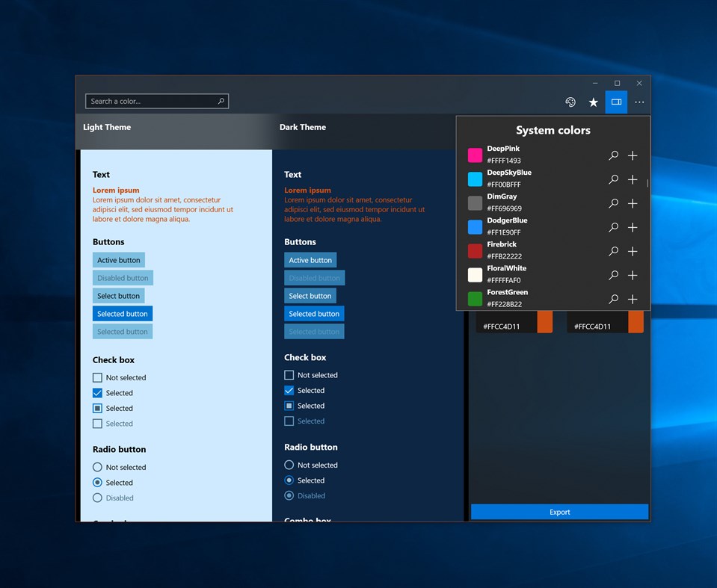
Task: Click the search magnifier in the search box
Action: 221,100
